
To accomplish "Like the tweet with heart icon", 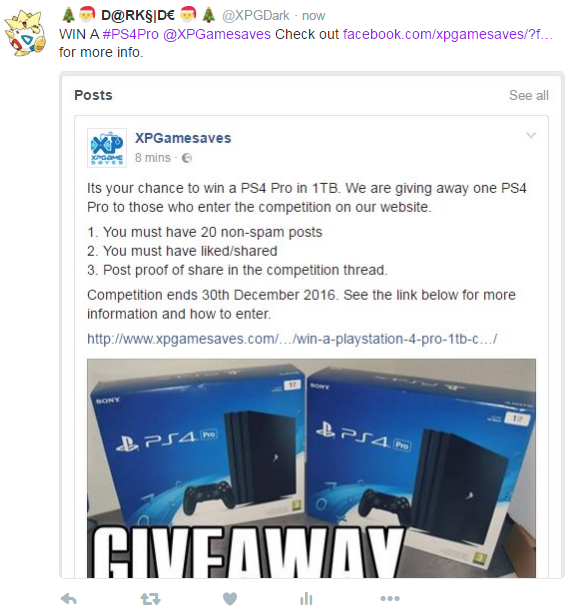I will (230, 599).
